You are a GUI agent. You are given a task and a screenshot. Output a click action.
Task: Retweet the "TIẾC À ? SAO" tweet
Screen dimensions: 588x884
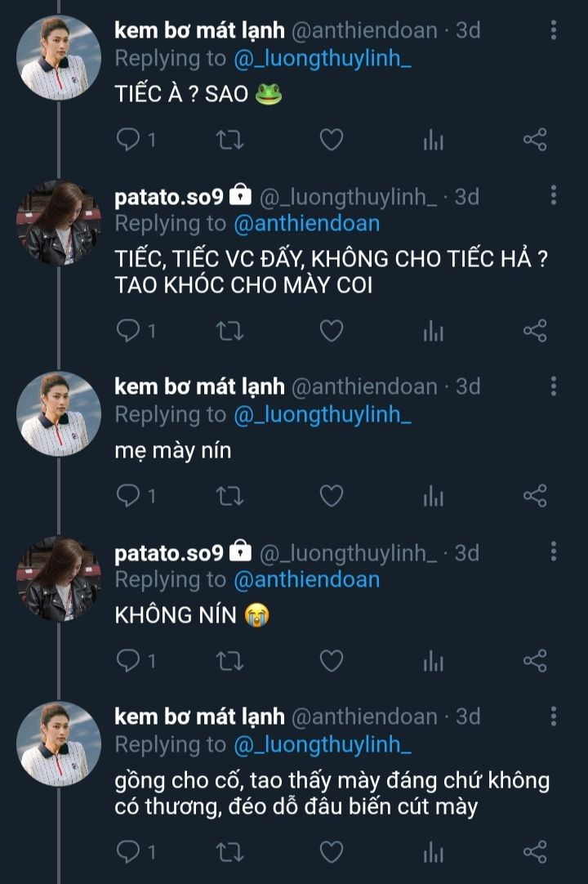pyautogui.click(x=229, y=141)
